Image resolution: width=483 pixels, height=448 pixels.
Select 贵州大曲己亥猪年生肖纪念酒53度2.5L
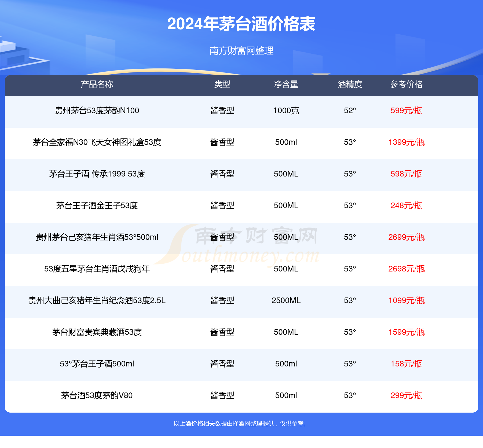pyautogui.click(x=97, y=300)
